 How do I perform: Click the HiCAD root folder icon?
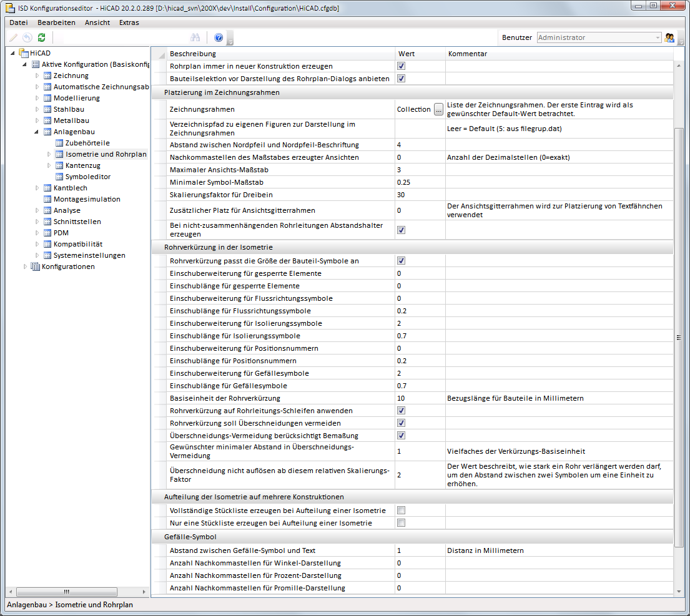(24, 53)
